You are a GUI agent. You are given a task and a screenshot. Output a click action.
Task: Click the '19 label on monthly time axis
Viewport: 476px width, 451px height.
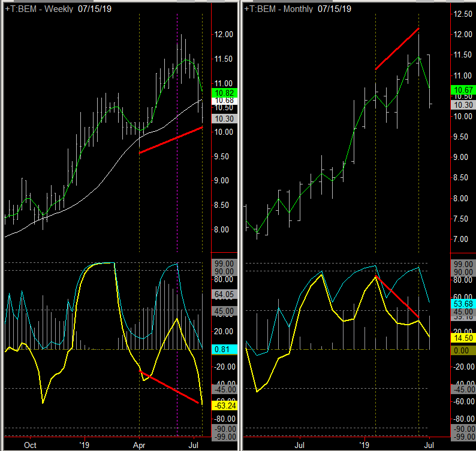tap(364, 445)
